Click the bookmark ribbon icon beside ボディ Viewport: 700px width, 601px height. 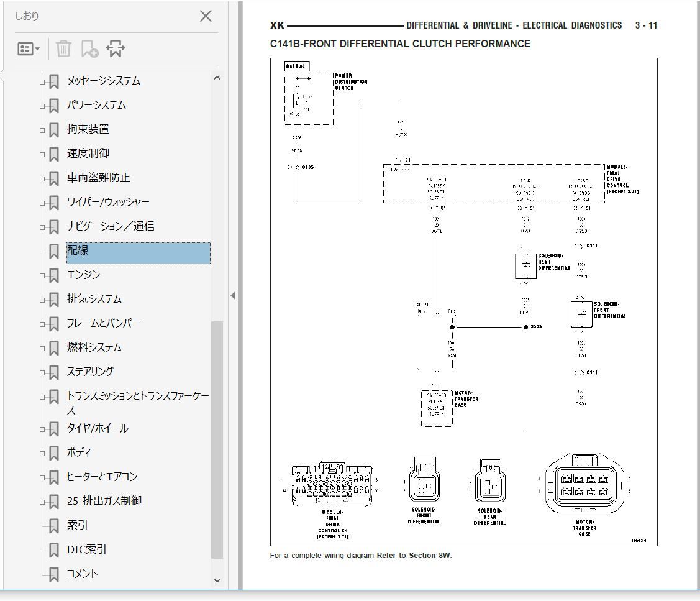coord(54,453)
